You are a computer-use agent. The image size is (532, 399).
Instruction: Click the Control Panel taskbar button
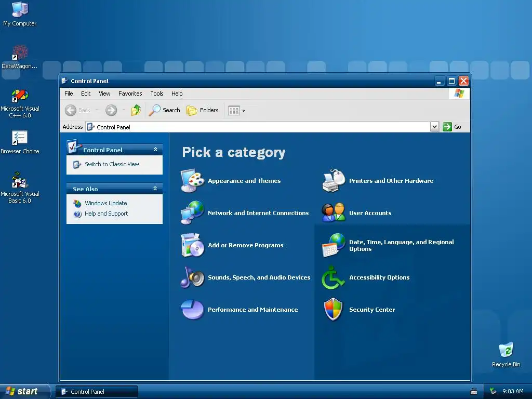click(97, 392)
